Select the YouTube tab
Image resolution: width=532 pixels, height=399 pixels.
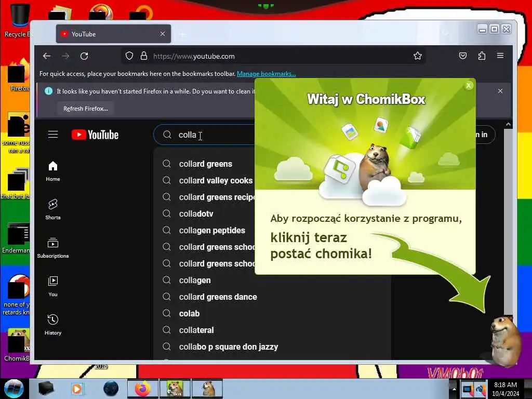[113, 34]
